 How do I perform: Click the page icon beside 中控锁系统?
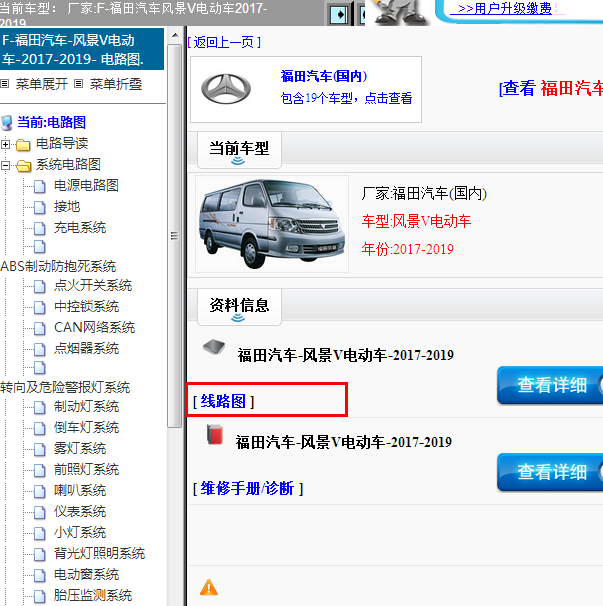tap(39, 307)
